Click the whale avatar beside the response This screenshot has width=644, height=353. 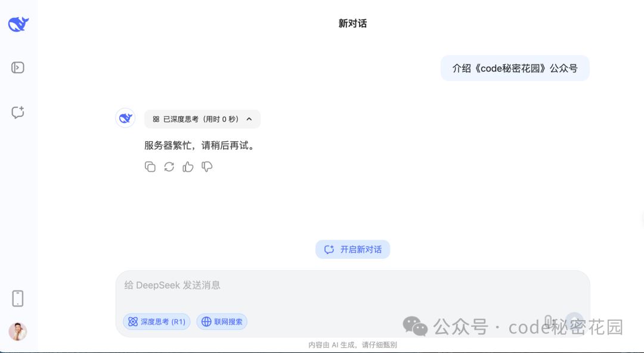(125, 118)
